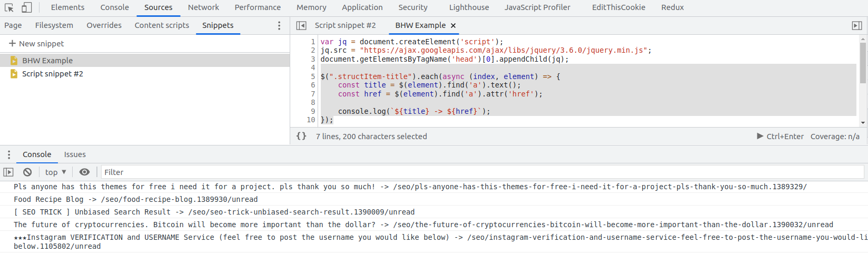868x253 pixels.
Task: Click the '7 lines, 200 characters selected' status
Action: tap(371, 136)
